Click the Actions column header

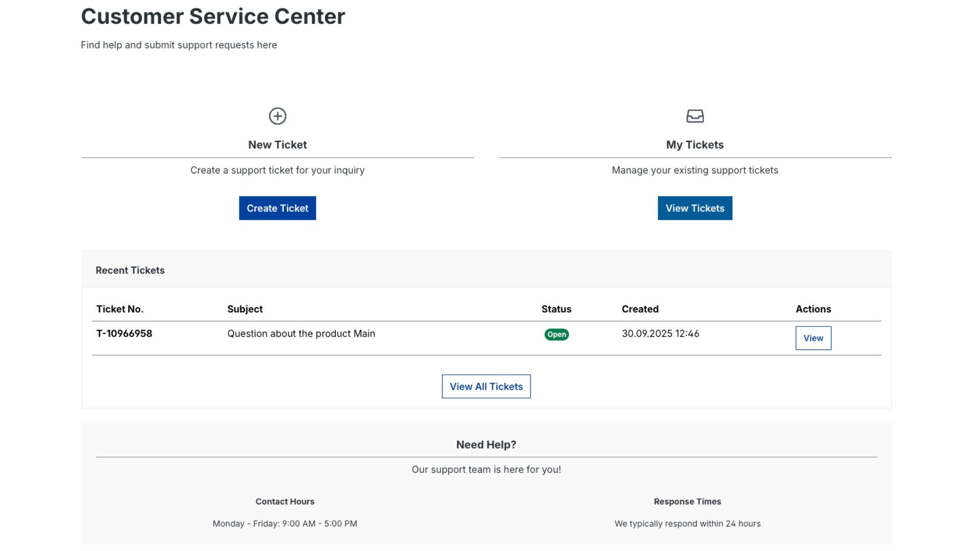coord(813,309)
